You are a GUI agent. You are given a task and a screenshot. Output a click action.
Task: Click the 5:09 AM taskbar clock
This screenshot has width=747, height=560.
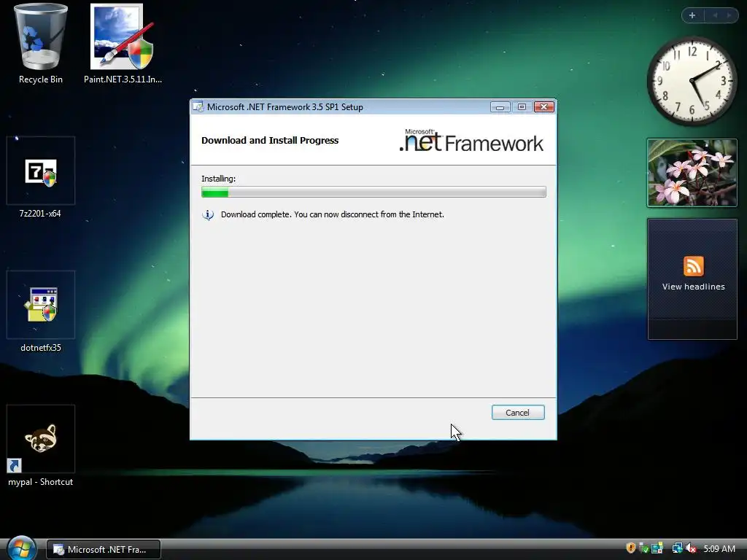tap(719, 548)
